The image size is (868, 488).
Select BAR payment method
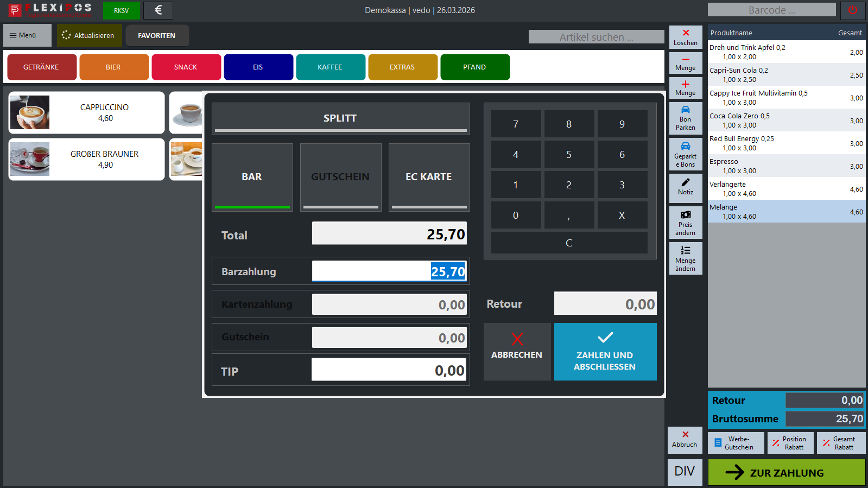(x=252, y=177)
